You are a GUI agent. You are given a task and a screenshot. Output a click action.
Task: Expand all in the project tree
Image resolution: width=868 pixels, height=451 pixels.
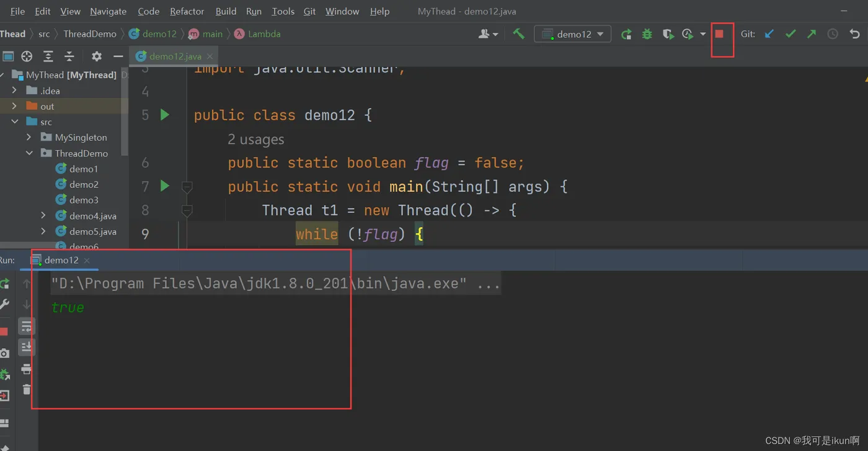(48, 56)
